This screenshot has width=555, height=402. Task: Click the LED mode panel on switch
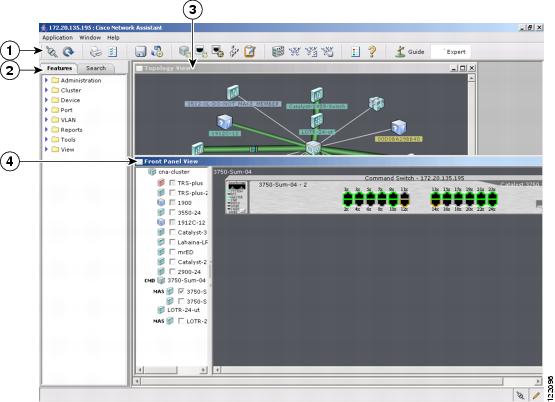(x=236, y=197)
